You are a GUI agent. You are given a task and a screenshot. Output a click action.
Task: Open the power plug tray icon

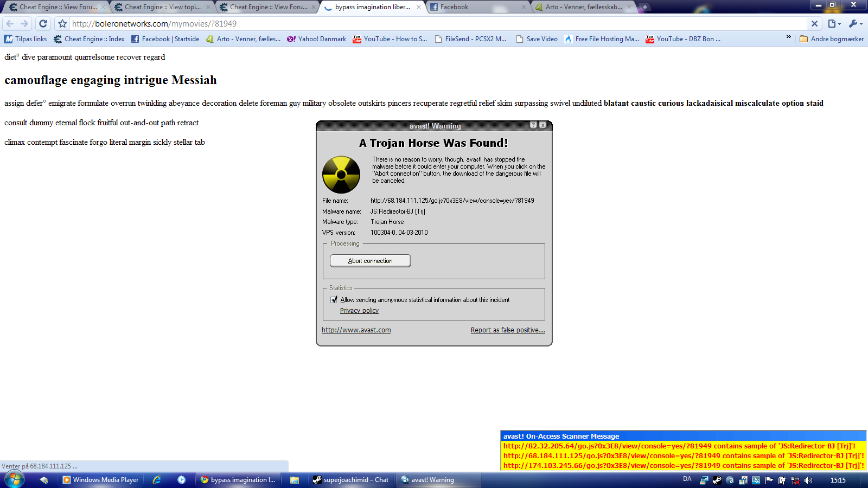click(782, 480)
